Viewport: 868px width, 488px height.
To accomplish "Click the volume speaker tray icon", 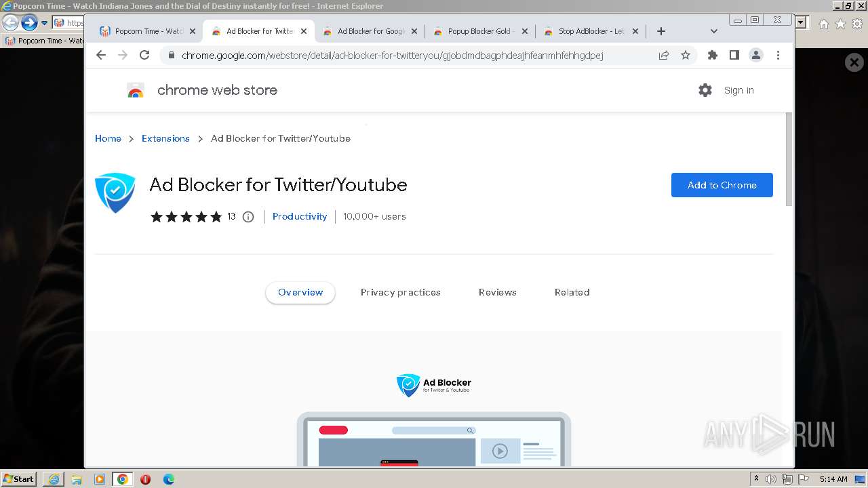I will [x=771, y=479].
